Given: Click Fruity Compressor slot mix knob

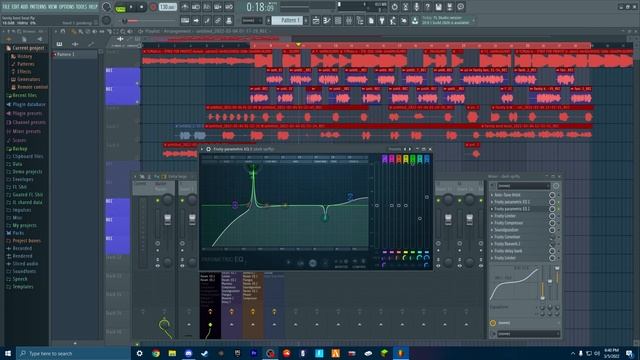Looking at the screenshot, I should coord(552,223).
